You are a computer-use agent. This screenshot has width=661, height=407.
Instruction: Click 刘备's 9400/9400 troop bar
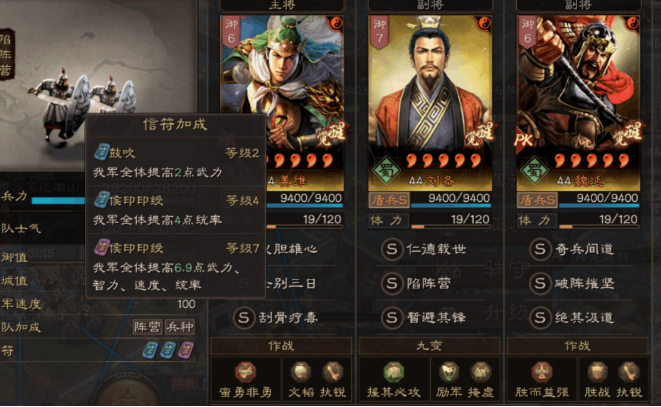pyautogui.click(x=451, y=200)
